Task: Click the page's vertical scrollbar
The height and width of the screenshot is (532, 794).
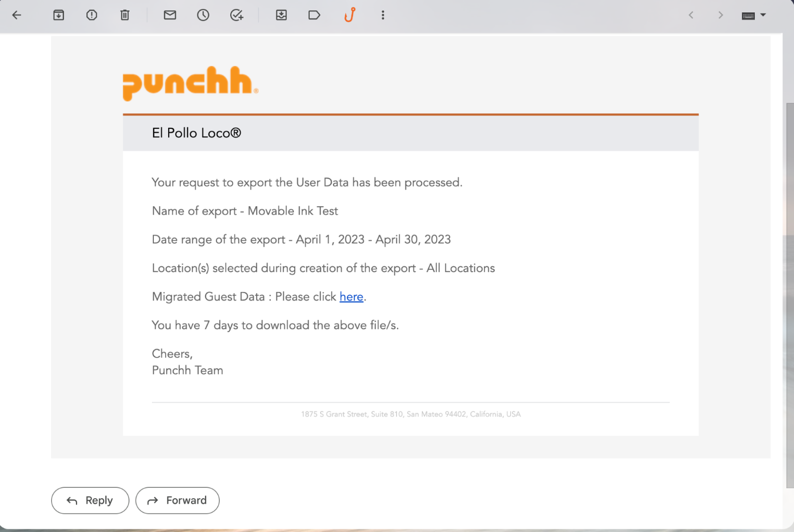Action: (x=789, y=295)
